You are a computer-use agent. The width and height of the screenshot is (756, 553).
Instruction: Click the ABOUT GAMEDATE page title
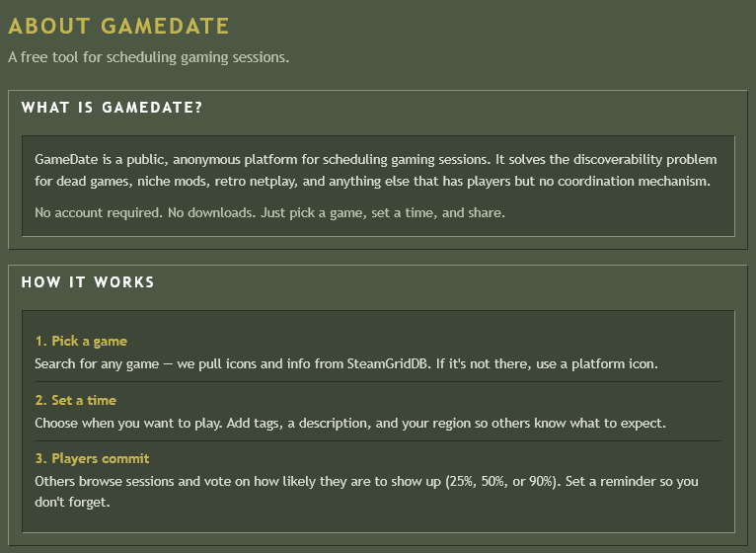coord(118,26)
